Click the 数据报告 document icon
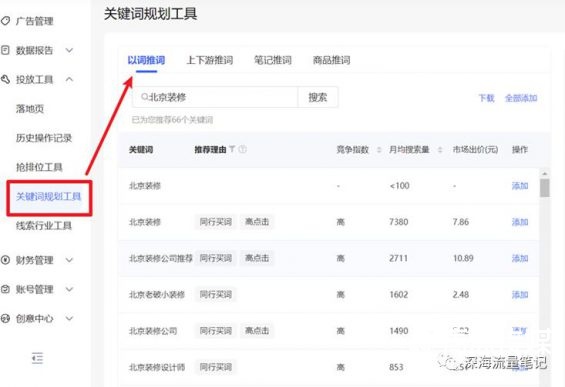 pos(5,50)
